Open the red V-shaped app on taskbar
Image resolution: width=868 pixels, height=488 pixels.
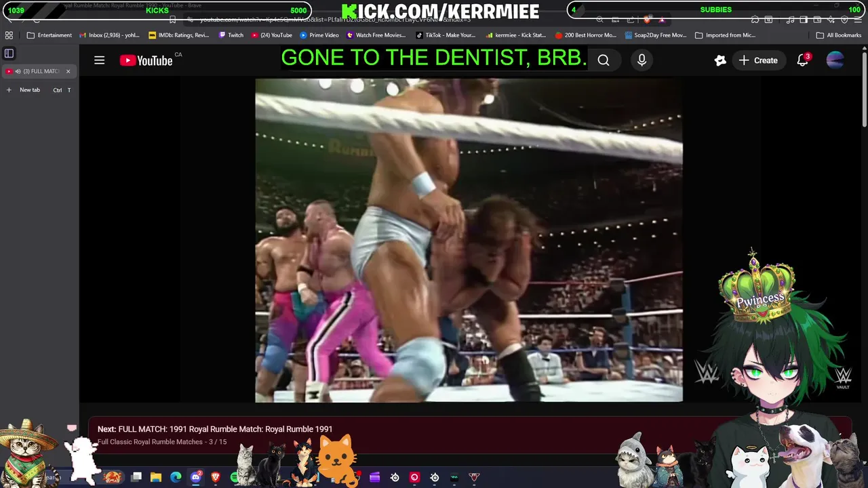coord(474,477)
